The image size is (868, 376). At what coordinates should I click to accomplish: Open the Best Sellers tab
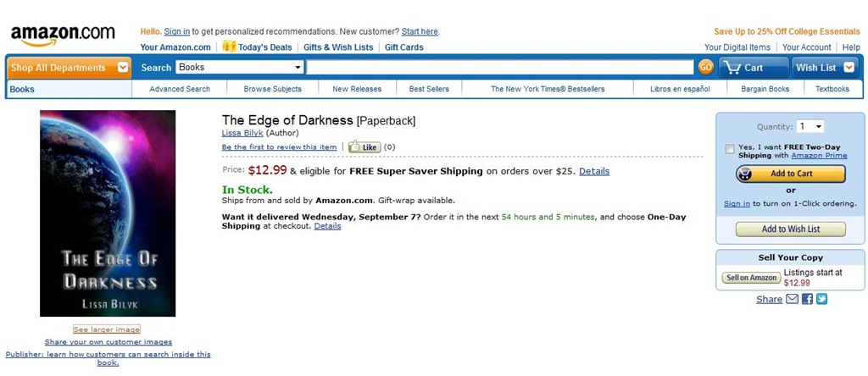point(429,89)
